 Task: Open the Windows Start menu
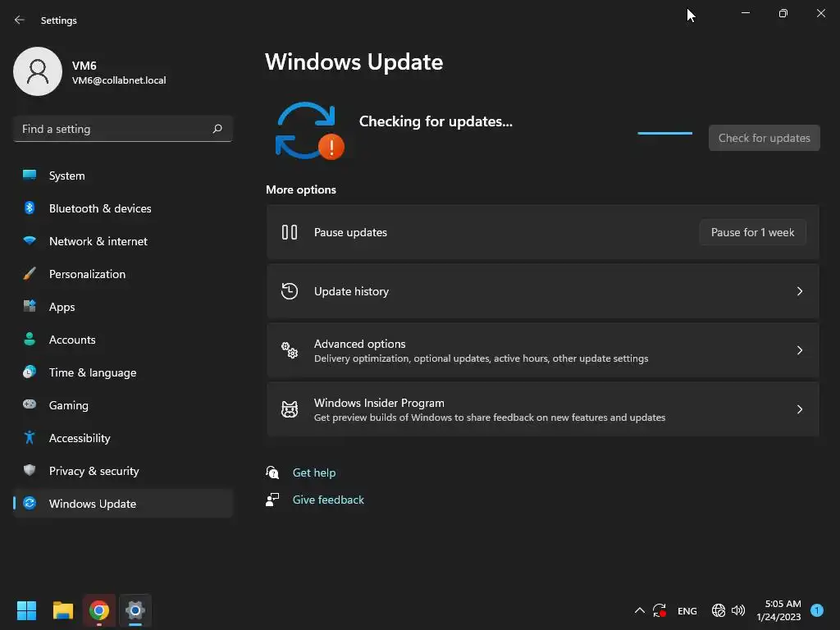click(x=26, y=610)
